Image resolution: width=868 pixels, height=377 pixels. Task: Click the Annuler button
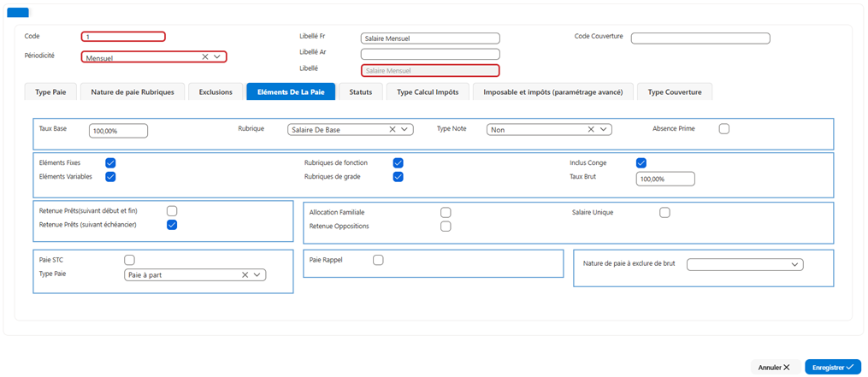(775, 367)
